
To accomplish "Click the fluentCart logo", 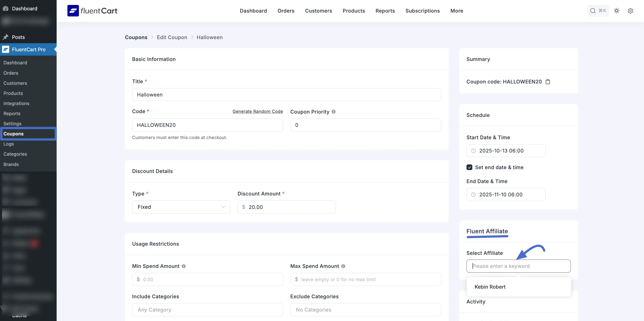I will point(92,11).
